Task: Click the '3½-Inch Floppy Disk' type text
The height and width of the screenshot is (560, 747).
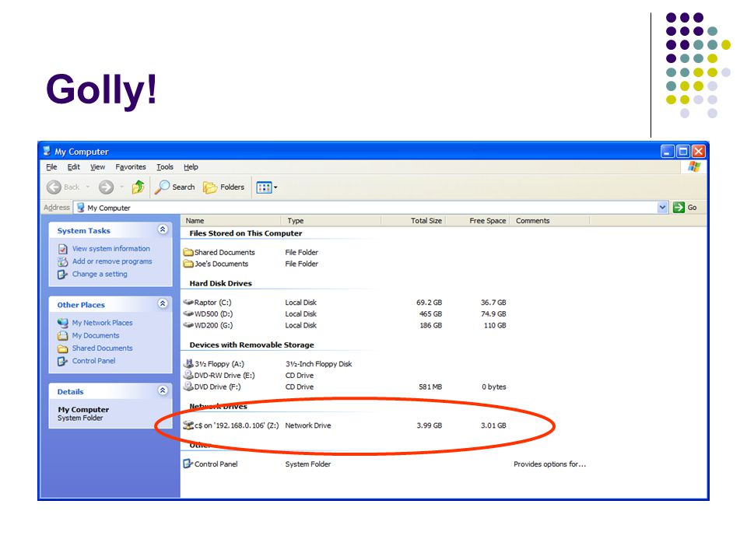Action: click(318, 364)
